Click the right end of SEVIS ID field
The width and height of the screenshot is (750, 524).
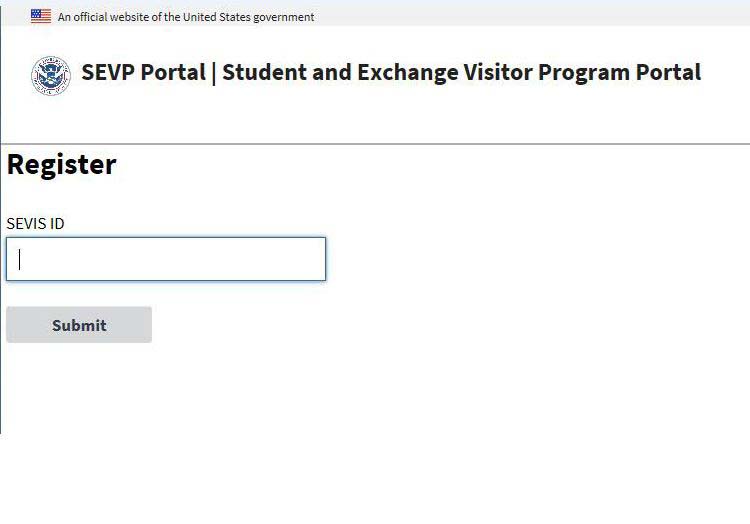pos(314,259)
